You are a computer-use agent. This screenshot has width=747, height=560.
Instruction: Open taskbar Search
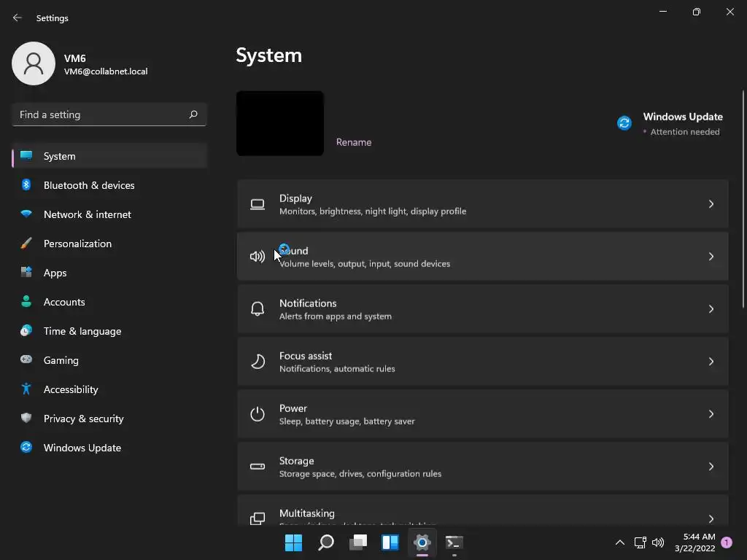click(x=326, y=542)
